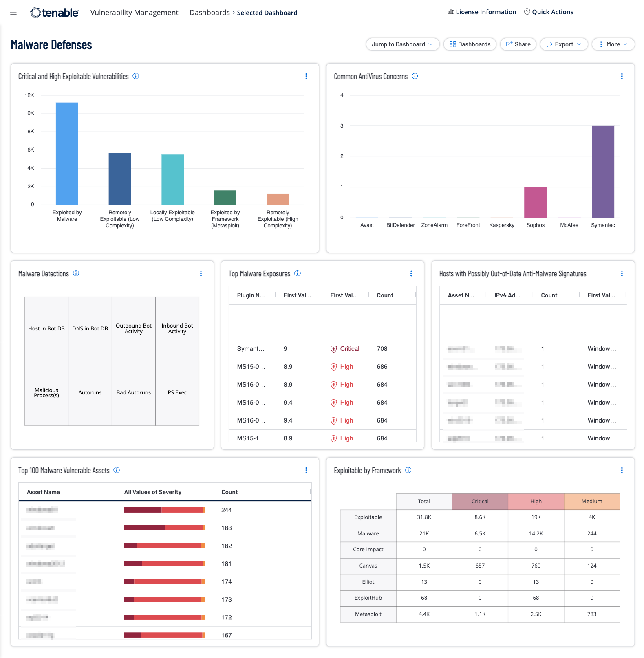This screenshot has width=644, height=658.
Task: Expand the More options dropdown
Action: (613, 44)
